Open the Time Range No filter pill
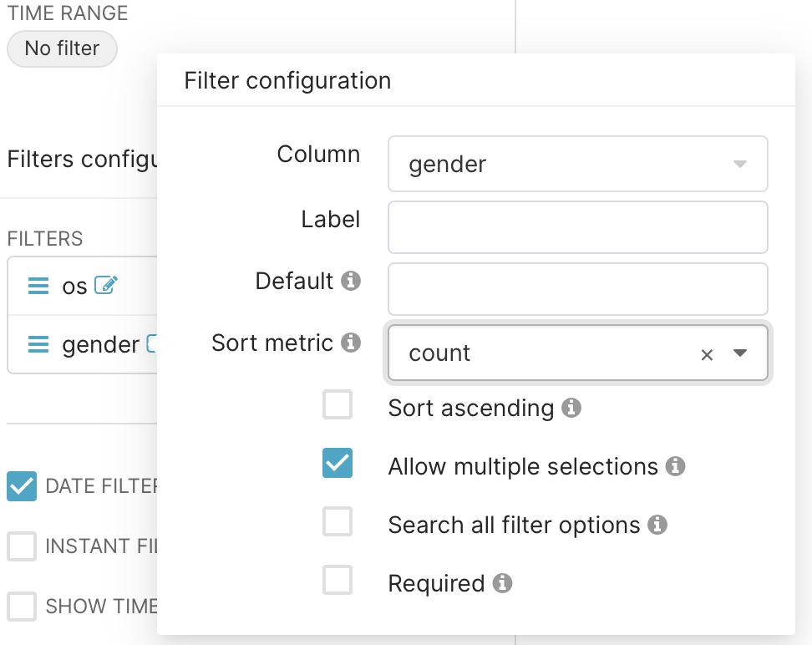 click(x=62, y=48)
